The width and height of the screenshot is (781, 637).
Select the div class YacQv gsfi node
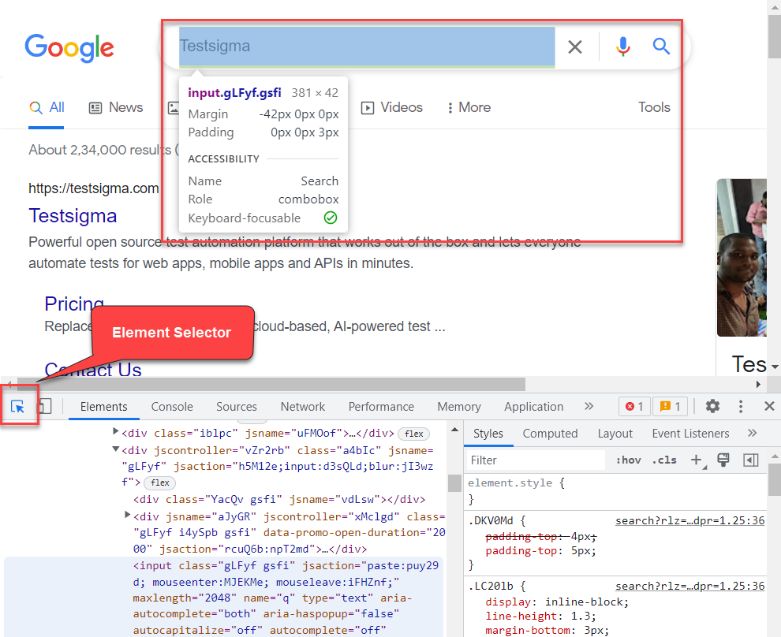[279, 500]
